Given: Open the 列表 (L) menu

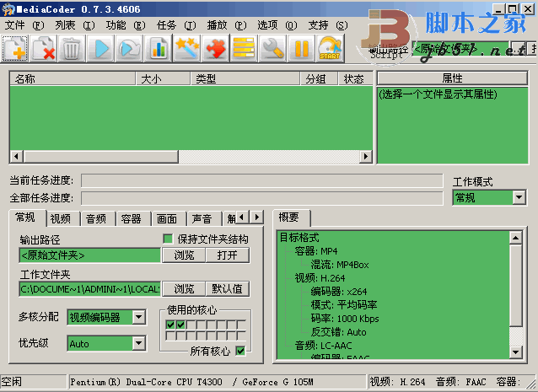Looking at the screenshot, I should [x=75, y=25].
